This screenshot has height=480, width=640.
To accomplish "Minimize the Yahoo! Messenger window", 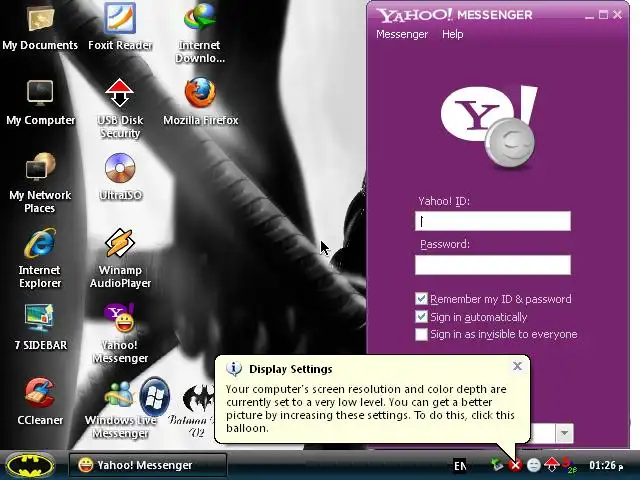I will point(589,16).
